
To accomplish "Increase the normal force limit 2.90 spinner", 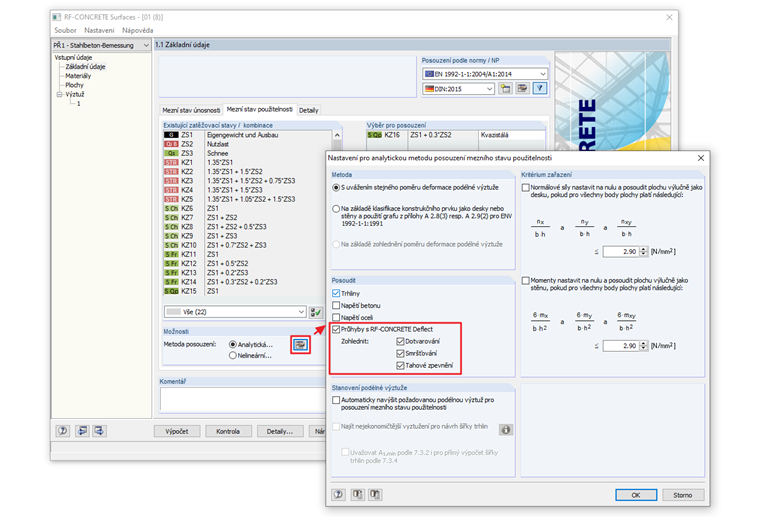I will 644,249.
